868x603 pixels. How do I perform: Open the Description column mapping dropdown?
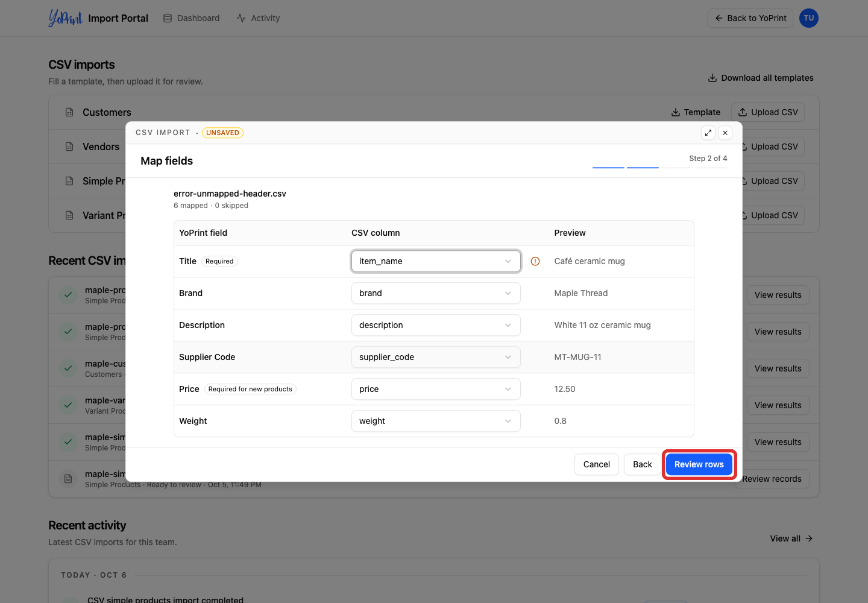436,325
